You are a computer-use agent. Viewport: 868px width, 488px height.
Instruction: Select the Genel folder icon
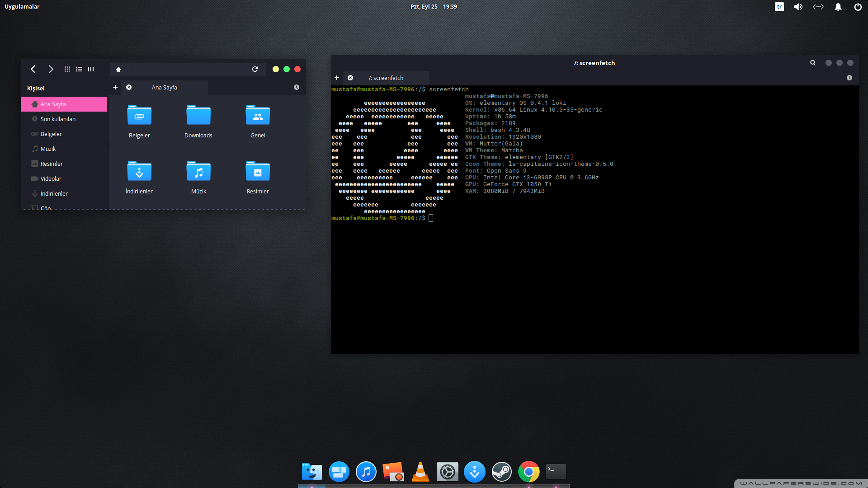[258, 115]
